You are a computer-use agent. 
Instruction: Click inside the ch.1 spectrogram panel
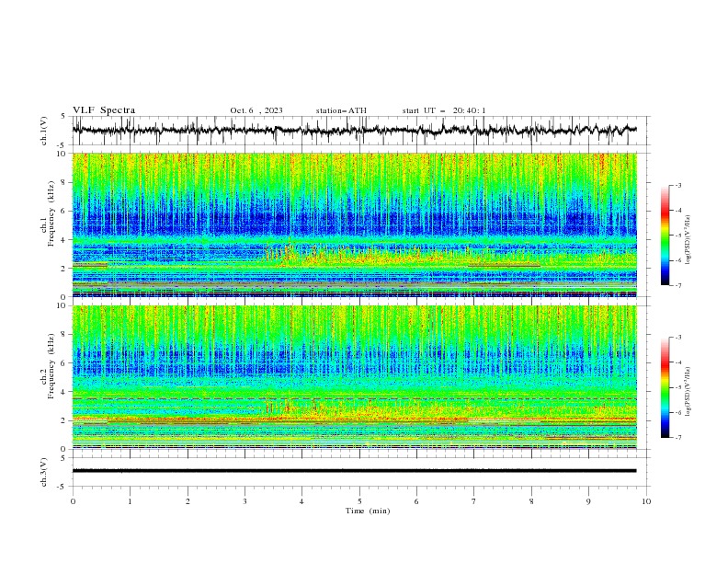point(354,224)
